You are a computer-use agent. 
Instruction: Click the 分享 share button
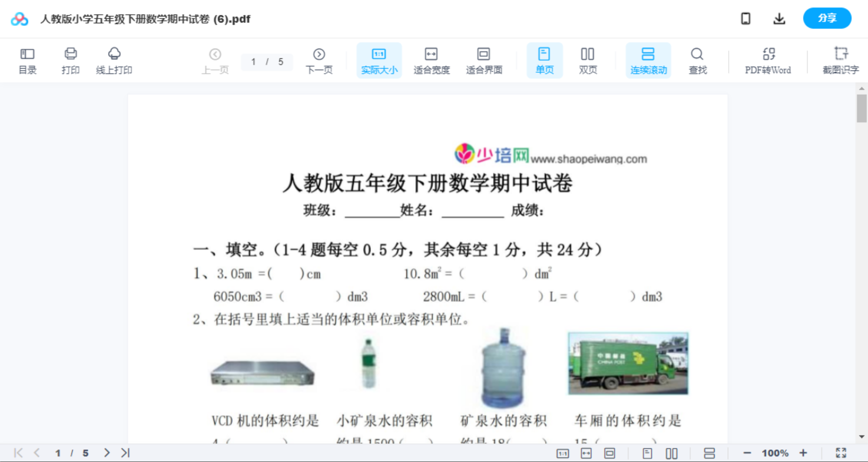coord(827,18)
